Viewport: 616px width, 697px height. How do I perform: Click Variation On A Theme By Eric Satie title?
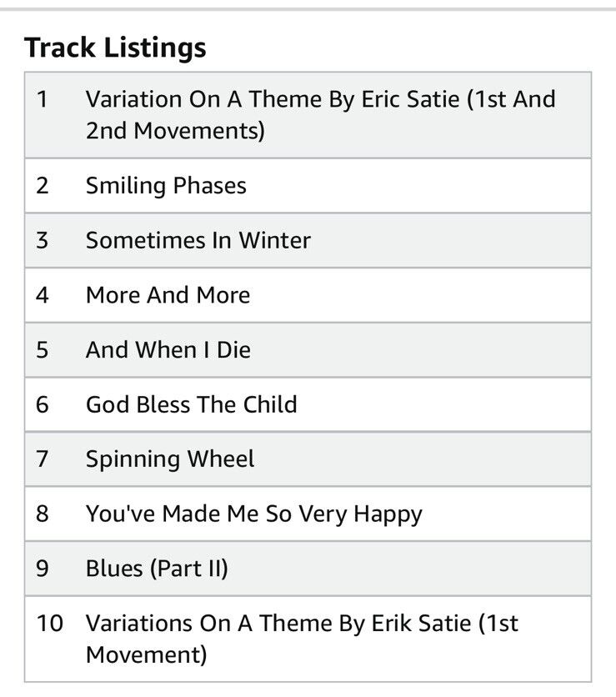coord(320,114)
